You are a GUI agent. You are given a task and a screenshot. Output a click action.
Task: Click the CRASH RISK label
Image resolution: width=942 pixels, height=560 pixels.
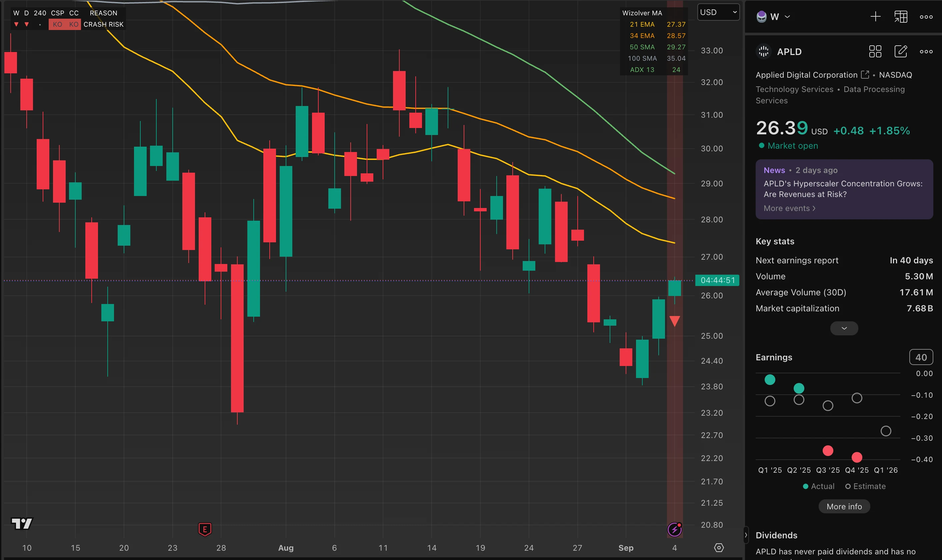(x=103, y=24)
